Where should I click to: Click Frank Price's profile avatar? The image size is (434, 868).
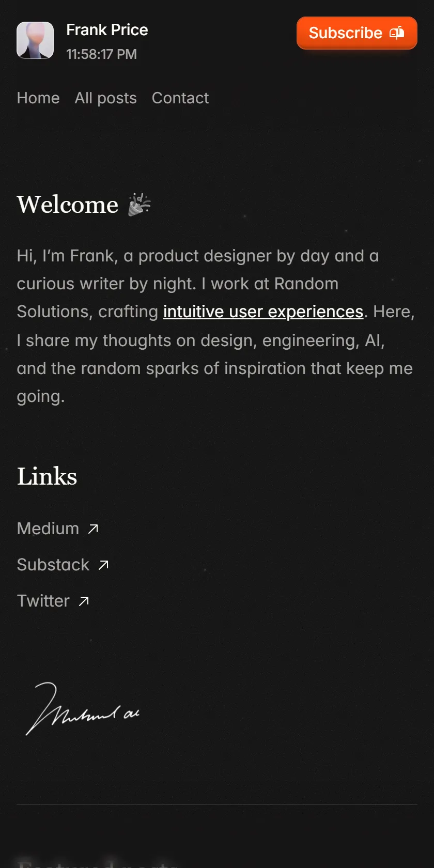(35, 40)
